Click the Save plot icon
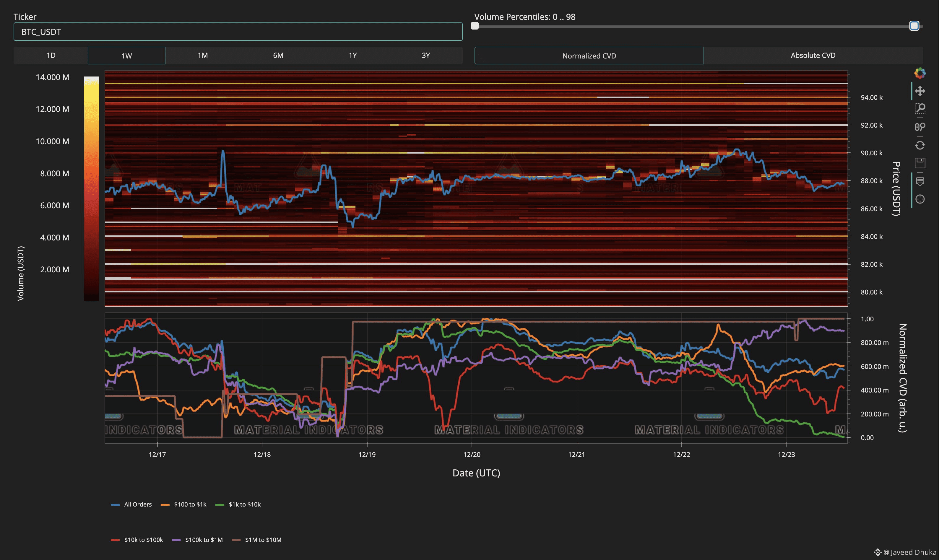The image size is (939, 560). coord(920,163)
